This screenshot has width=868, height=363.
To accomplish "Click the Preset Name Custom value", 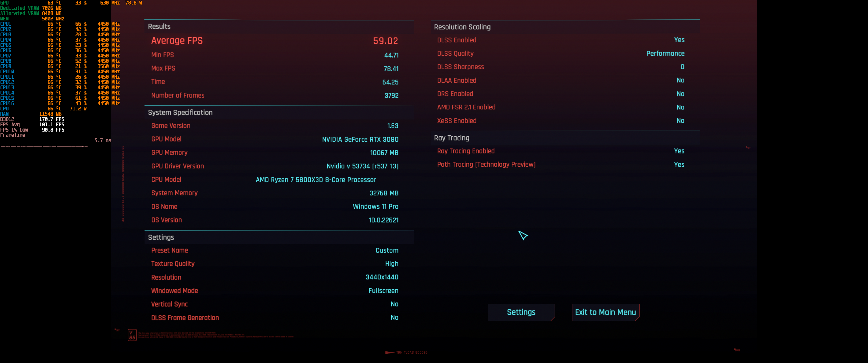I will pyautogui.click(x=387, y=250).
